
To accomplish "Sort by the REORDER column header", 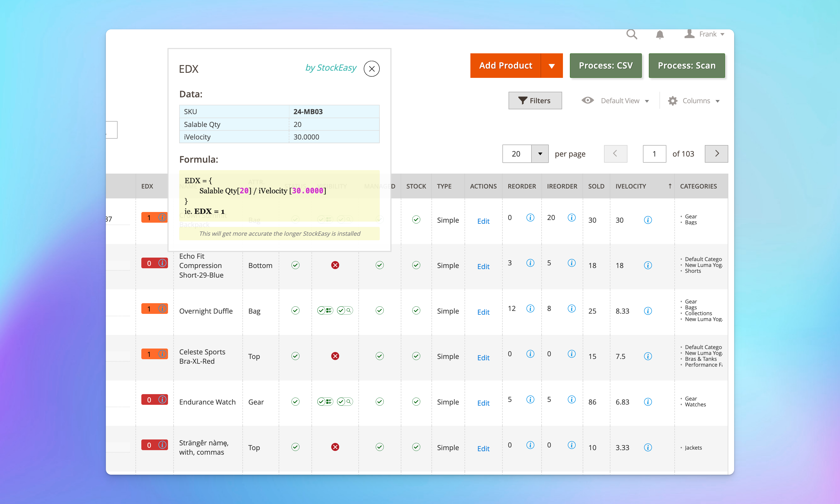I will pos(522,186).
